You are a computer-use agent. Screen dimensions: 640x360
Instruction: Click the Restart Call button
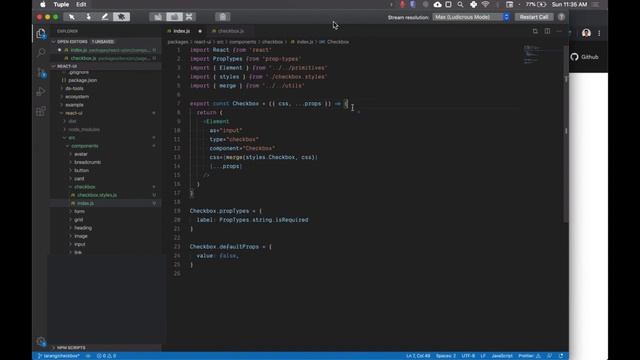pyautogui.click(x=533, y=17)
